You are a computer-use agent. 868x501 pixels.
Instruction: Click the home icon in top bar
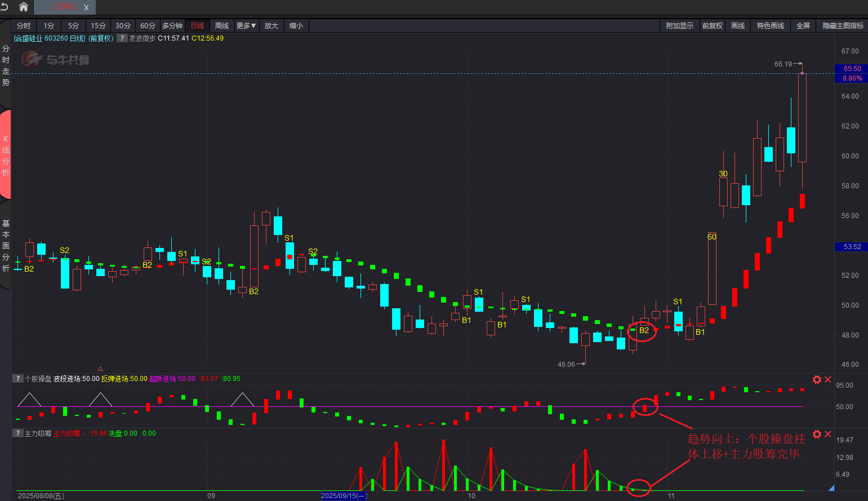[x=23, y=7]
